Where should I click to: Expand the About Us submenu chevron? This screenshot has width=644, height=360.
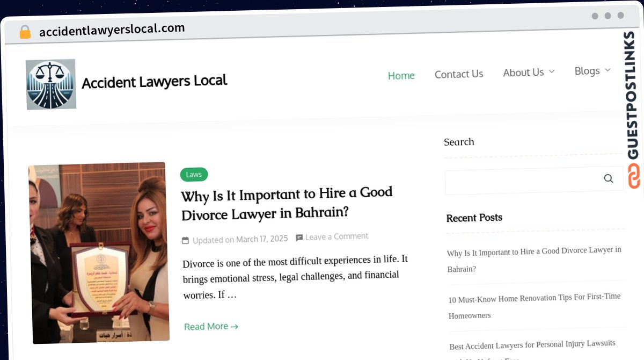[551, 71]
